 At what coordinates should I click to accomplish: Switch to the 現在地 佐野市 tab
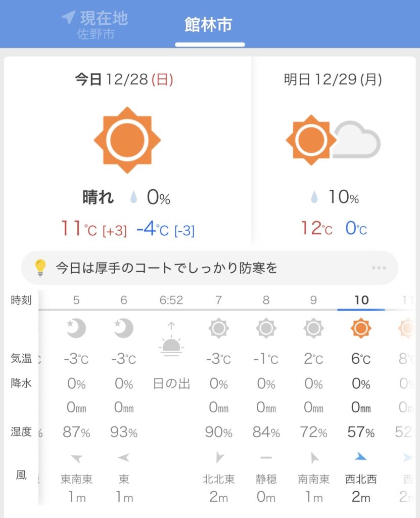(x=96, y=25)
